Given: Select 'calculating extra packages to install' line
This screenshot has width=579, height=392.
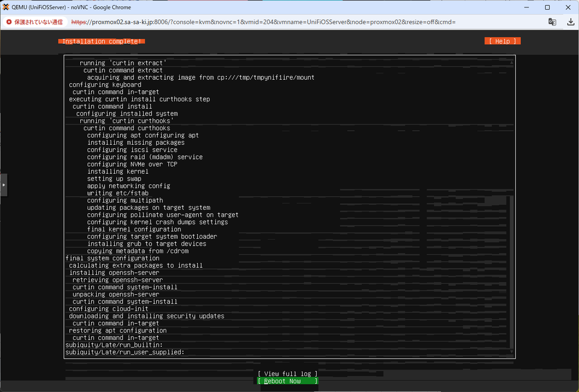Looking at the screenshot, I should [x=136, y=265].
